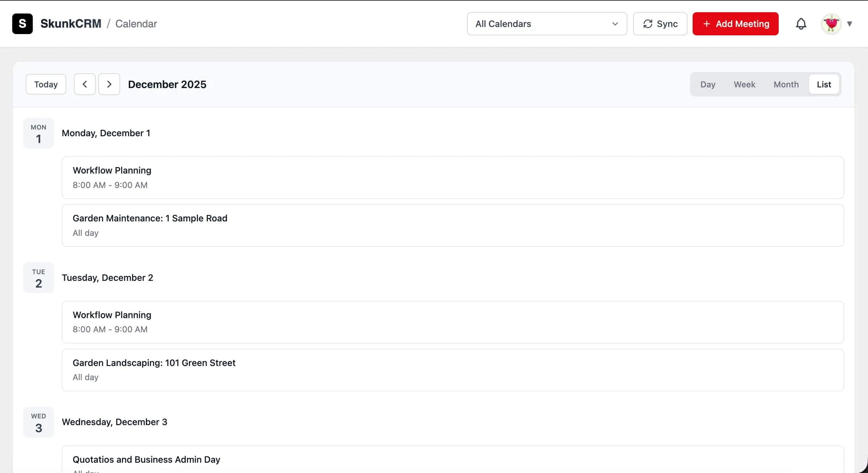
Task: Open your profile by clicking the avatar
Action: pyautogui.click(x=831, y=23)
